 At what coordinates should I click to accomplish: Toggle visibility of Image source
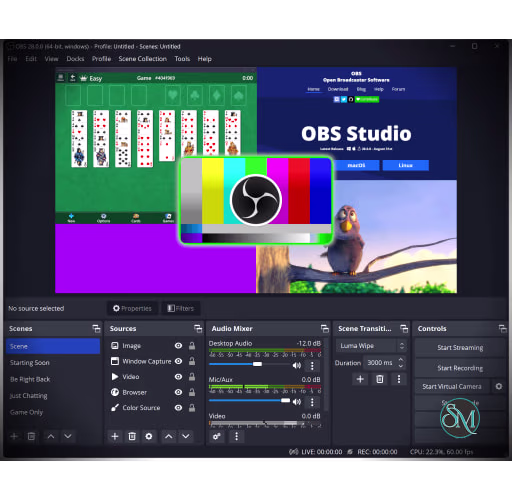(178, 346)
